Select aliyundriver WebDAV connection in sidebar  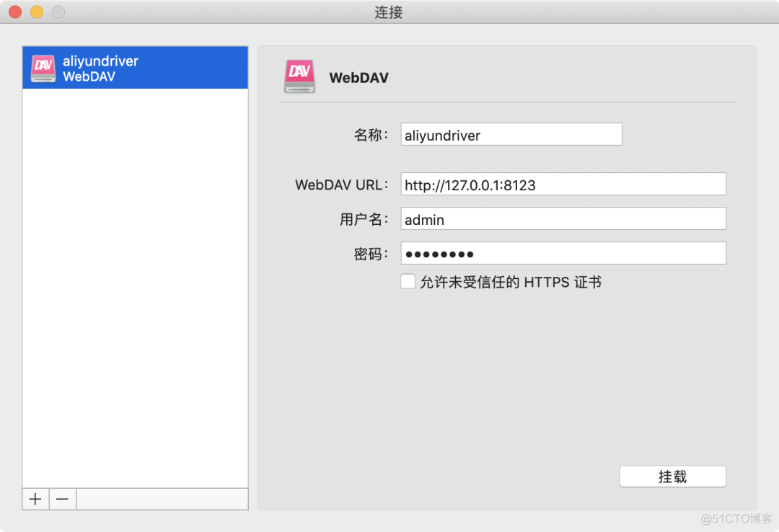click(x=135, y=68)
